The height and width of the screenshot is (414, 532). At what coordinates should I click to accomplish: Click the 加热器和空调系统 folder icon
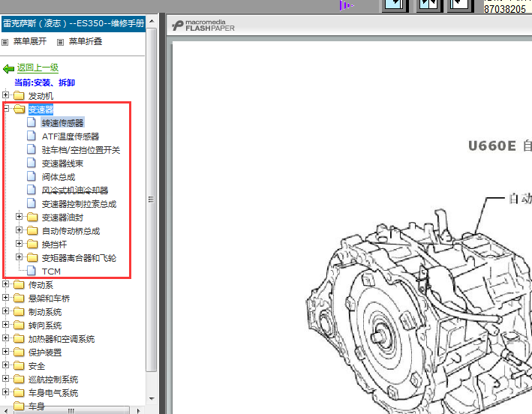pos(19,339)
